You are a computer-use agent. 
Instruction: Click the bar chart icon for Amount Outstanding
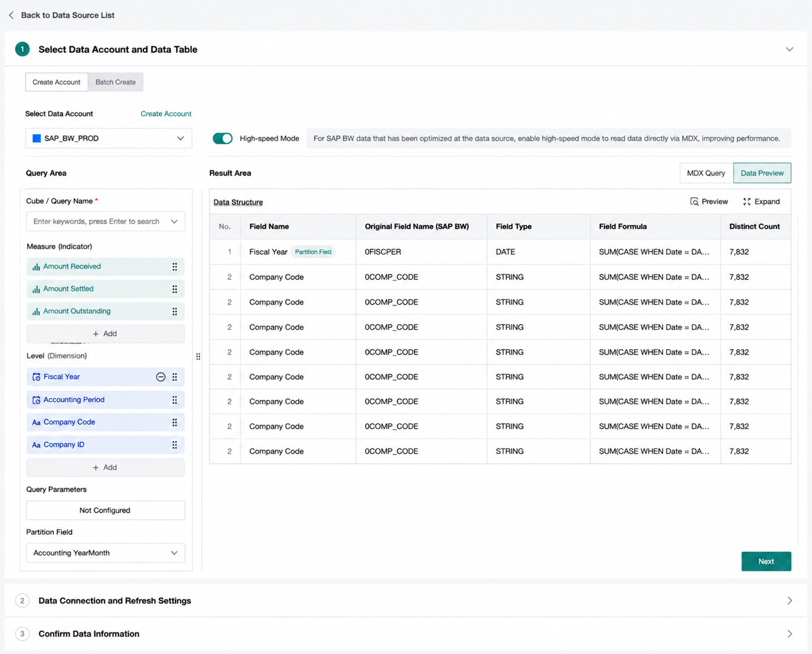(x=36, y=311)
